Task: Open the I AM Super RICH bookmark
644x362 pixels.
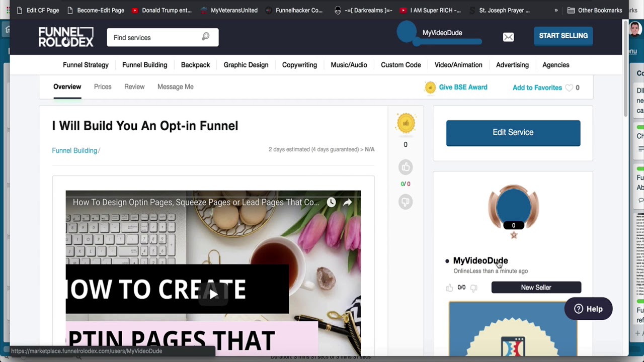Action: 430,10
